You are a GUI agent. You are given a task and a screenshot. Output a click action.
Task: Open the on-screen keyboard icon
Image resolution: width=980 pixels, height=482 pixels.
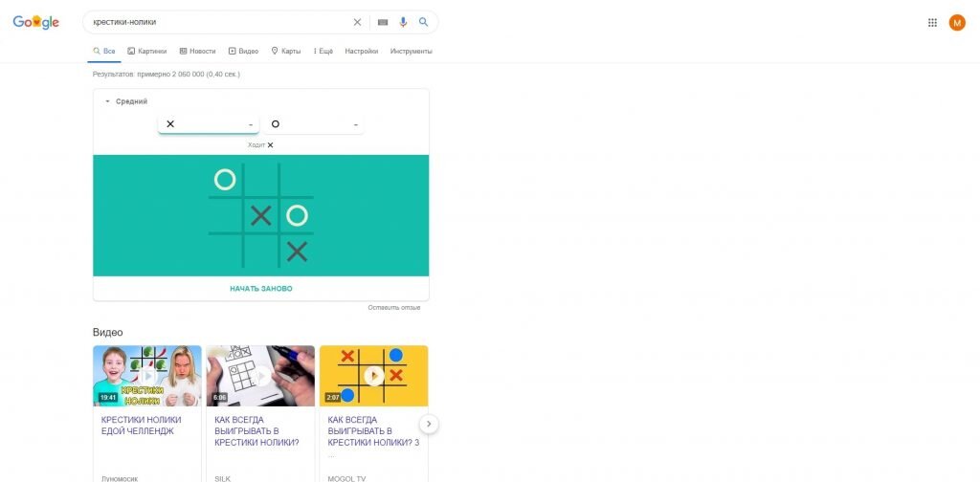click(x=383, y=23)
